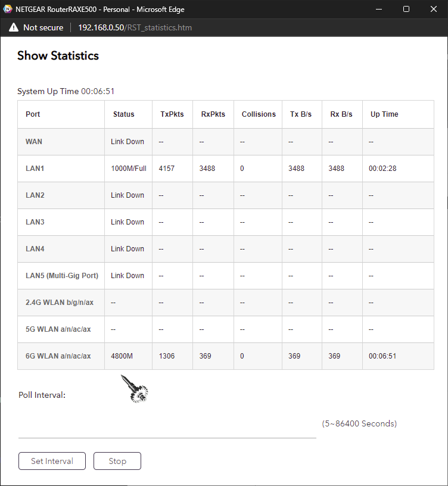Maximize the Edge window
The width and height of the screenshot is (448, 486).
pos(406,10)
